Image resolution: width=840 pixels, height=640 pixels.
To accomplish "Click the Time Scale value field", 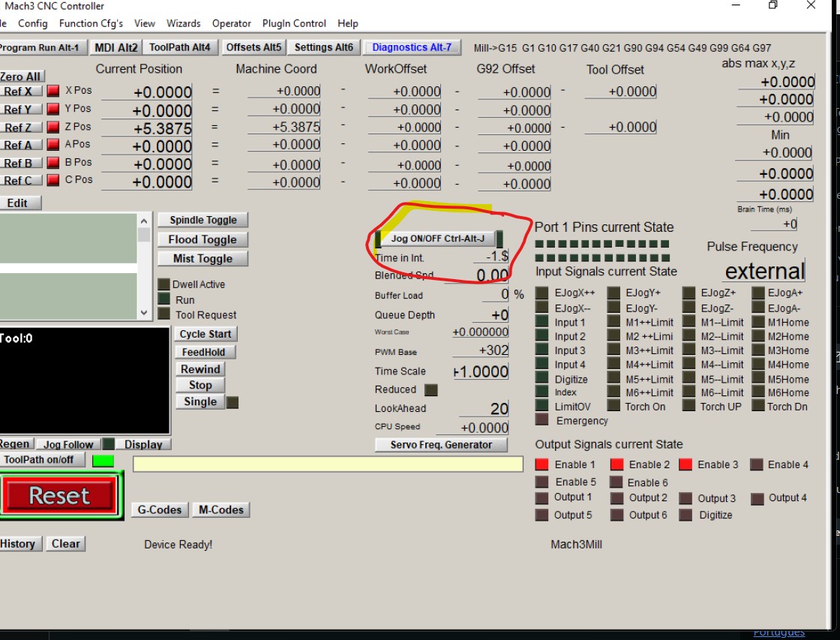I will [x=481, y=371].
